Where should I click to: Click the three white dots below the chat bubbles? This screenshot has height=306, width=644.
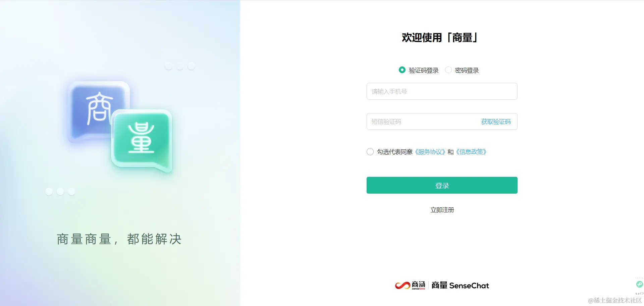click(x=60, y=191)
